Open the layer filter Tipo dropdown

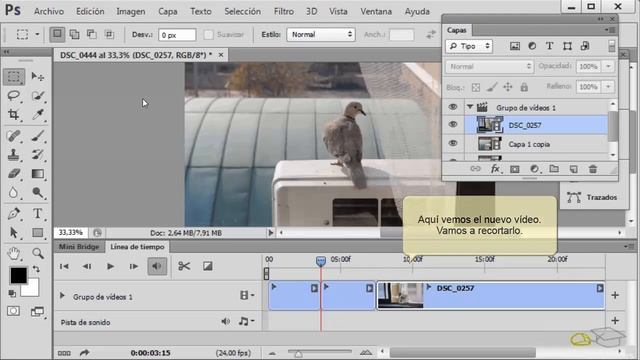pos(469,46)
